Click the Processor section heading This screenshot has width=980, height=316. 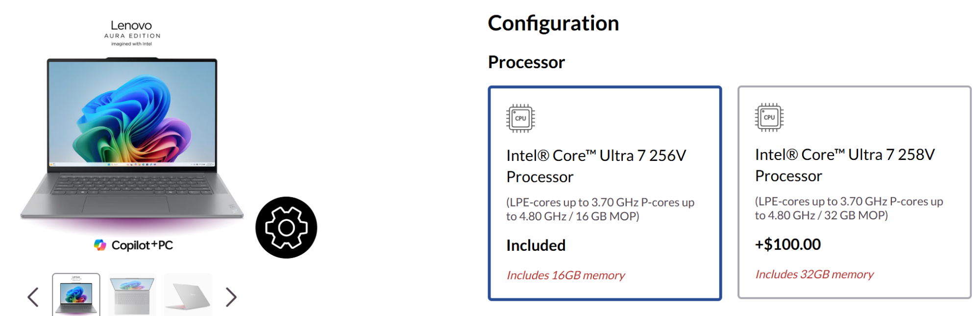pyautogui.click(x=526, y=62)
